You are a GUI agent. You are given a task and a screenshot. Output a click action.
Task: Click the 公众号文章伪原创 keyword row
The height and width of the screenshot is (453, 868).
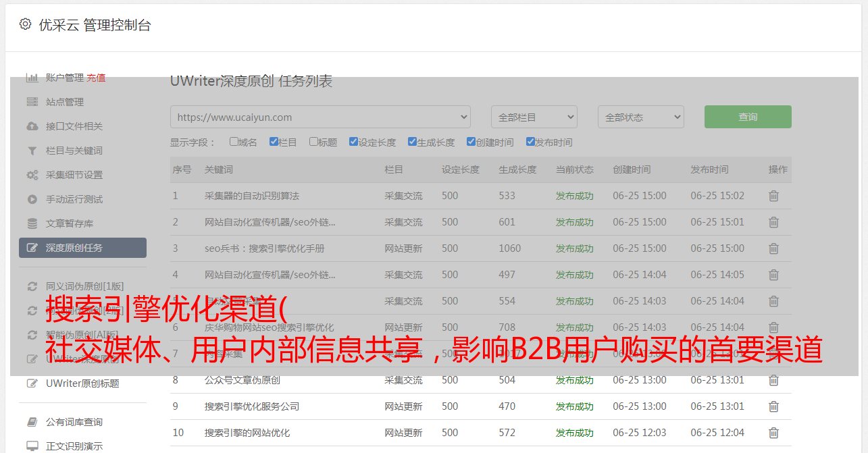242,380
